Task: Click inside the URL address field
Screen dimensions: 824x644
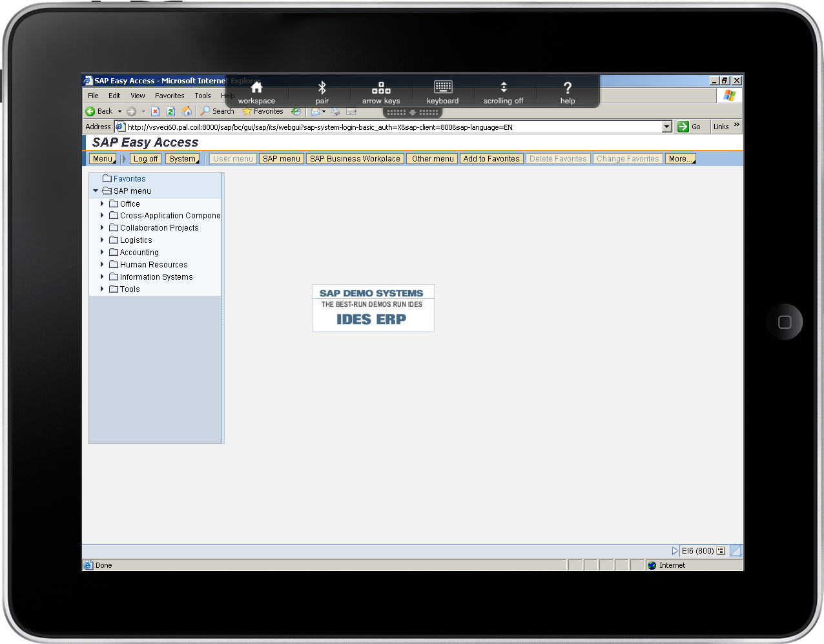Action: [387, 127]
